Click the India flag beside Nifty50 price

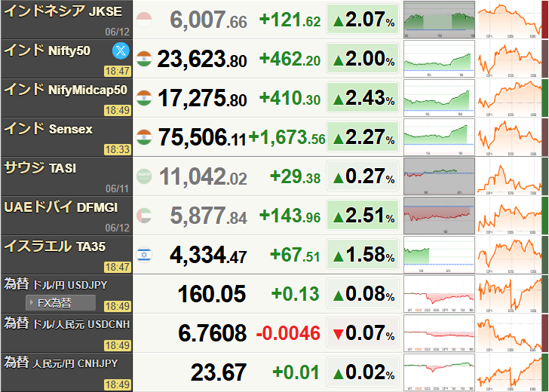(144, 59)
